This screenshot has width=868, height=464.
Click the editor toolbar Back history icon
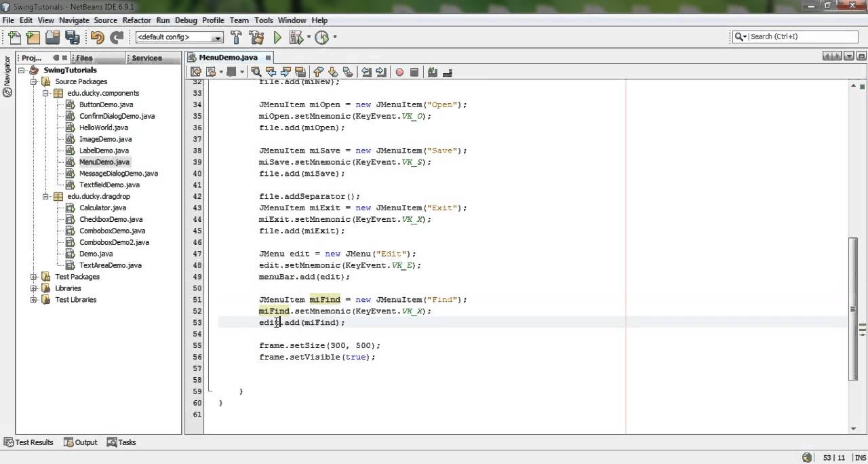[x=211, y=72]
